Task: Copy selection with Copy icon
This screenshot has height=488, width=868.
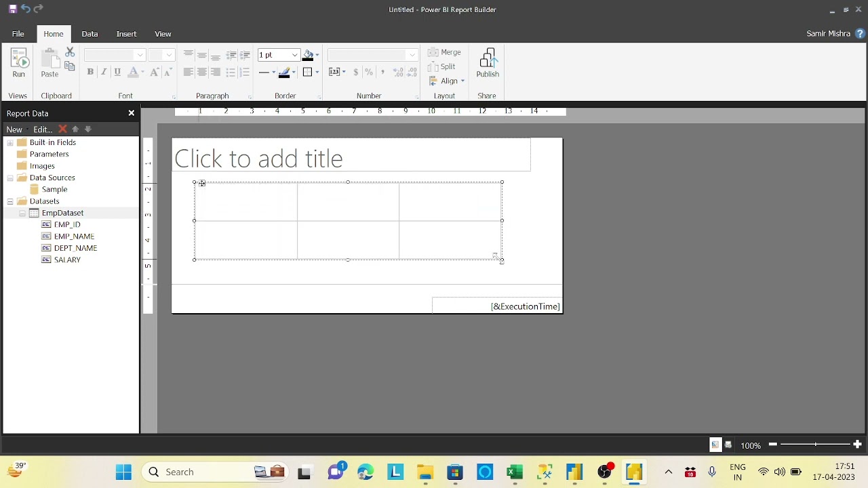Action: pos(70,66)
